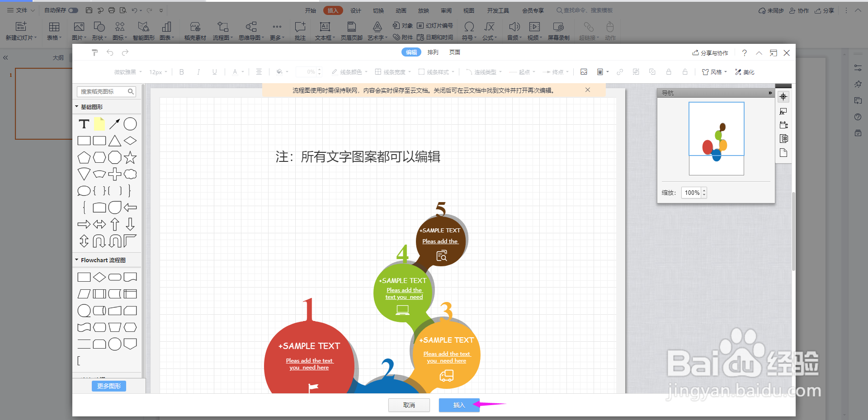The image size is (868, 420).
Task: Toggle underline formatting
Action: point(214,71)
